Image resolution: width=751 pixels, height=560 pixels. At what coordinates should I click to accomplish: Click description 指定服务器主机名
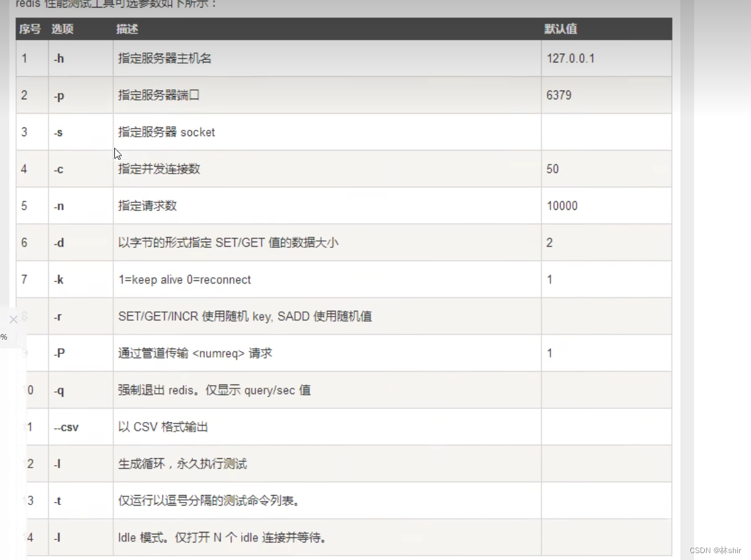165,59
